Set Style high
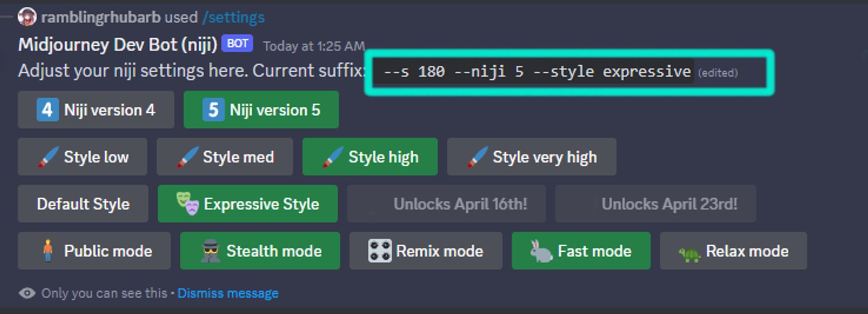868x314 pixels. click(370, 157)
